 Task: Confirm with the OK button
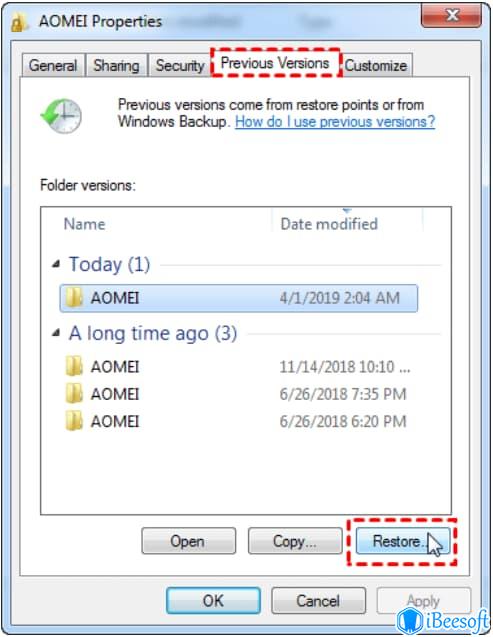click(213, 600)
